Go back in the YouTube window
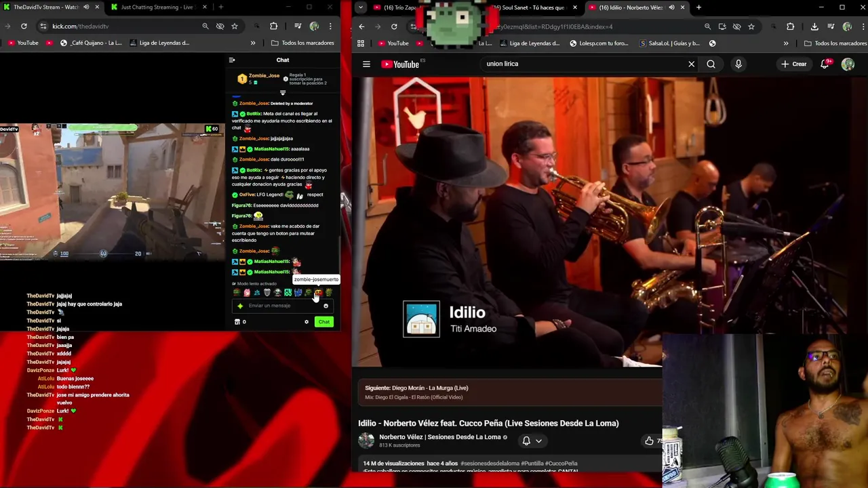The width and height of the screenshot is (868, 488). [361, 26]
